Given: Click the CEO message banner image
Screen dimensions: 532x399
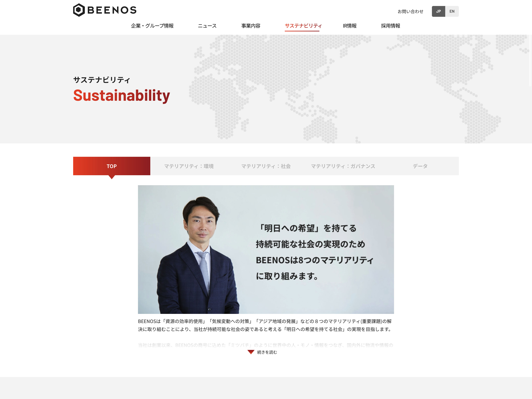Looking at the screenshot, I should click(x=266, y=249).
